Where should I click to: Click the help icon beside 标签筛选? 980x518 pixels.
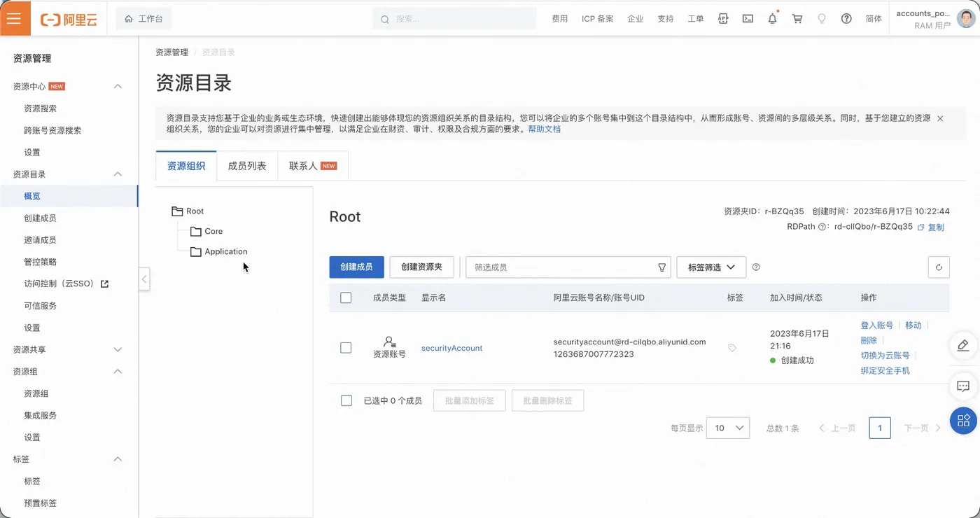pyautogui.click(x=756, y=267)
